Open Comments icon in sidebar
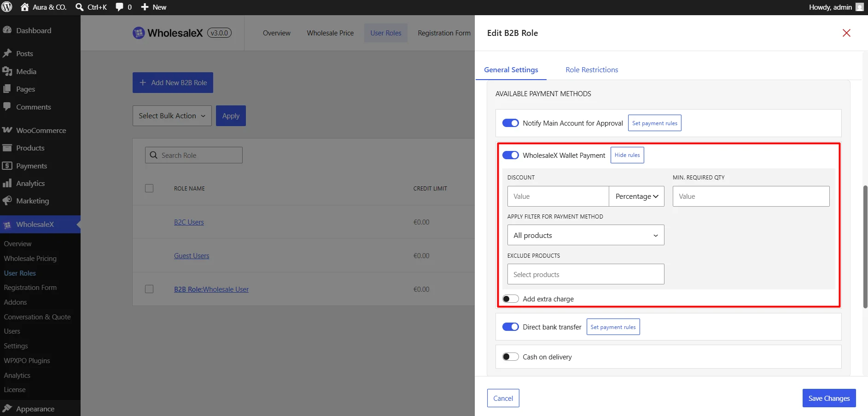Viewport: 868px width, 416px height. pos(7,107)
